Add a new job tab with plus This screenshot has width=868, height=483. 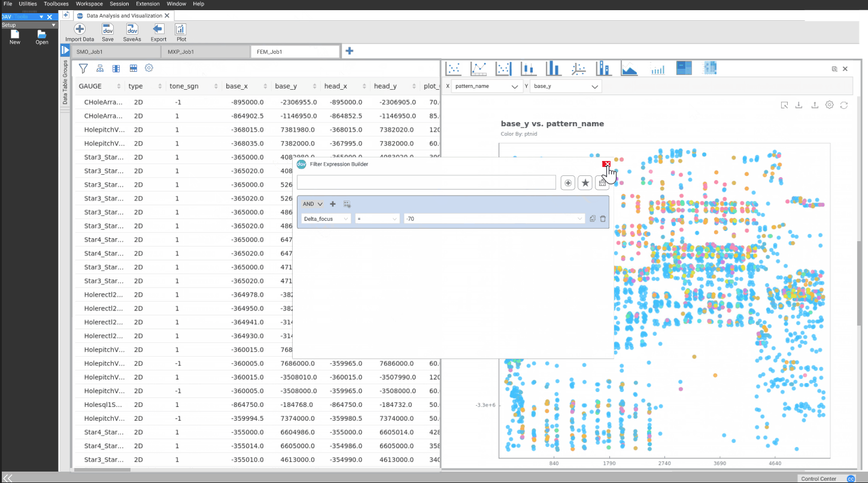tap(350, 51)
